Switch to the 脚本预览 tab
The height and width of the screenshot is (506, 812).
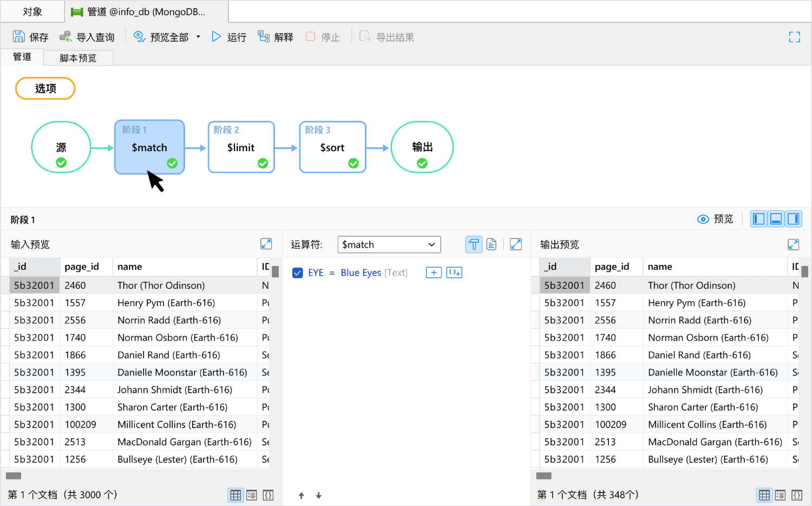[x=78, y=57]
